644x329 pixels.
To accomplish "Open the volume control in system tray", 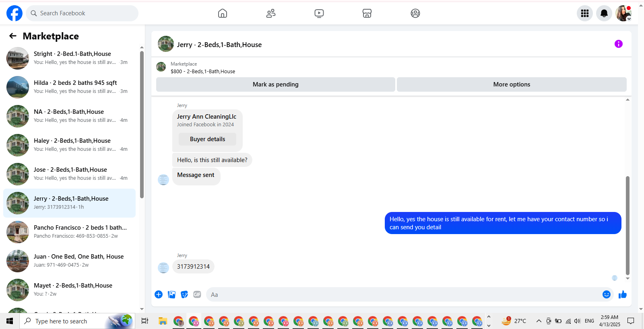I will (x=578, y=321).
